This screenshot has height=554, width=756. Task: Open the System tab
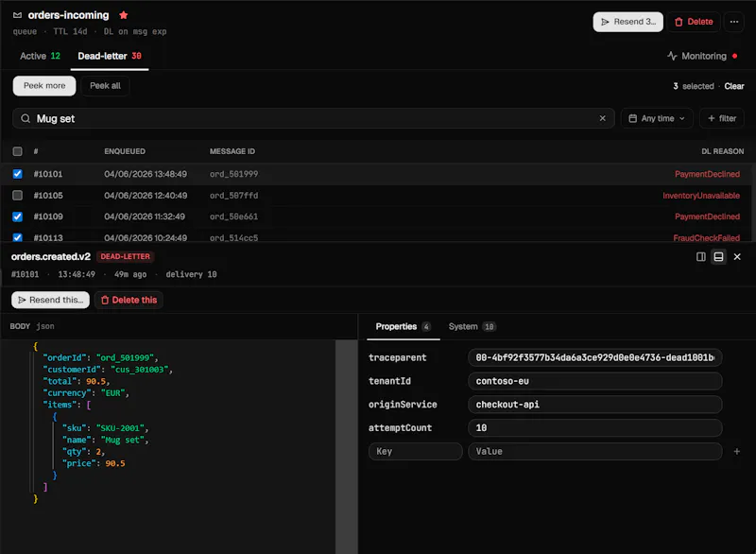coord(471,326)
